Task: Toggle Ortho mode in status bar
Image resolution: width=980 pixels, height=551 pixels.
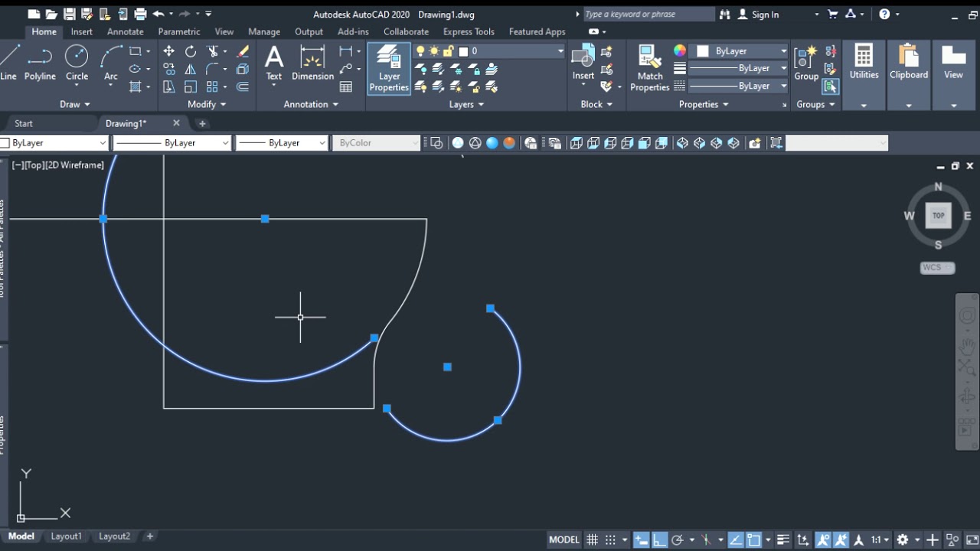Action: [x=659, y=540]
